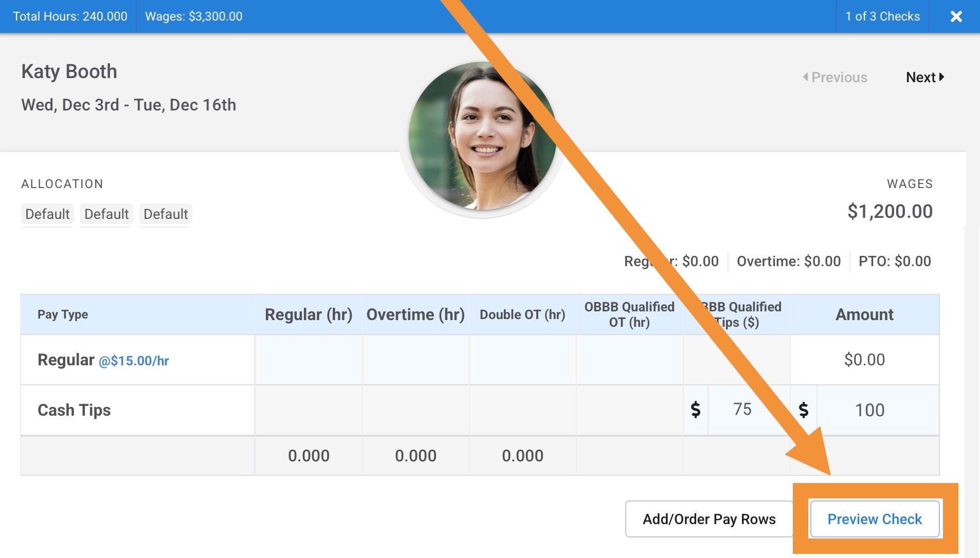Viewport: 980px width, 558px height.
Task: Click the 1 of 3 Checks indicator
Action: tap(882, 16)
